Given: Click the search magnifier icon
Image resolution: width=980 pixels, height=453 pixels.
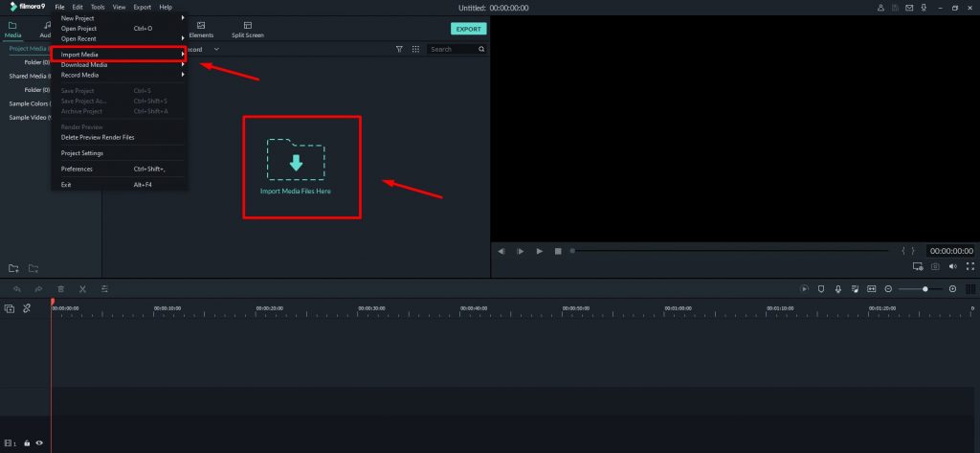Looking at the screenshot, I should (x=482, y=49).
